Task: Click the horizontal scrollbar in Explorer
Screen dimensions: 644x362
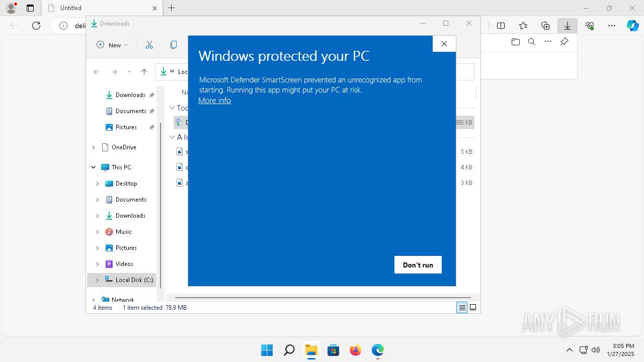Action: click(323, 298)
